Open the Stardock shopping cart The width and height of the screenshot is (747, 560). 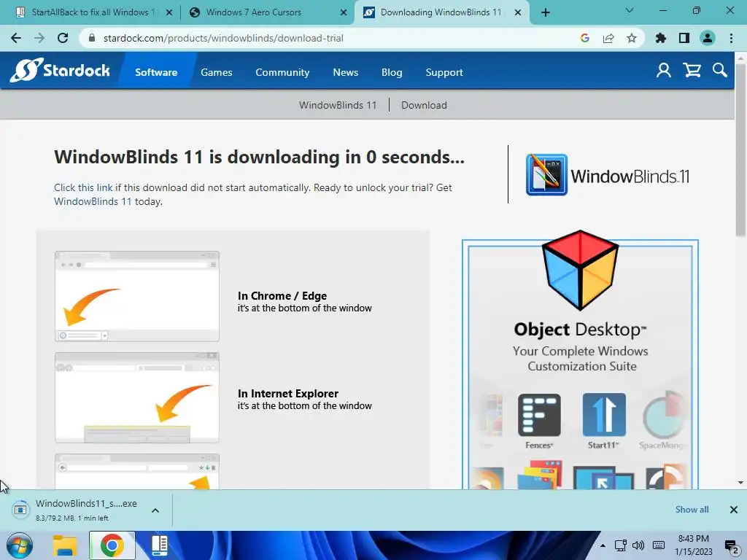(692, 71)
